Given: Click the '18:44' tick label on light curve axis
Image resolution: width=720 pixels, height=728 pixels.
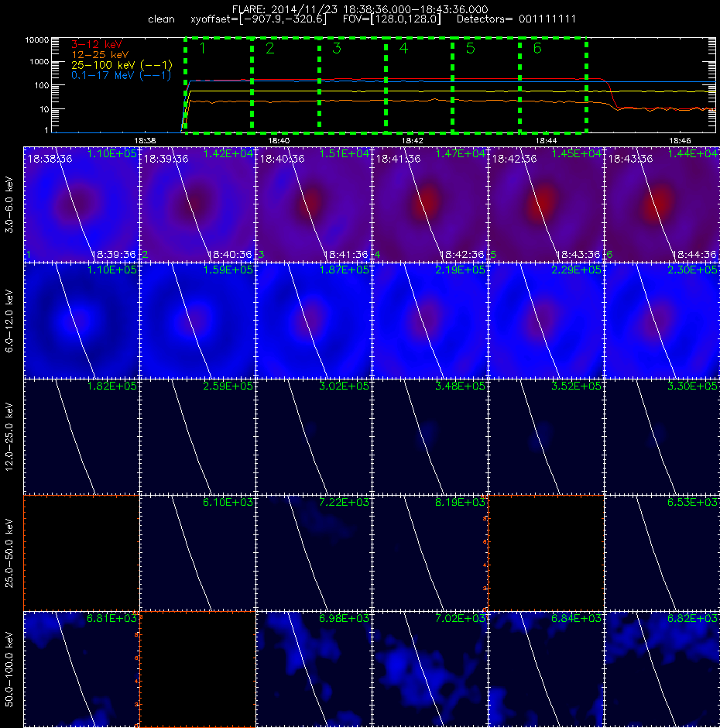Looking at the screenshot, I should [x=546, y=140].
